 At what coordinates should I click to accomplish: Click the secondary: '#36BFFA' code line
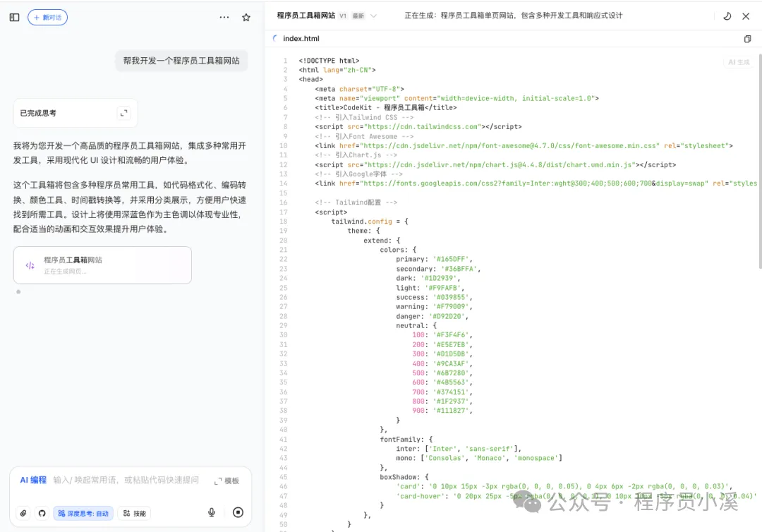pyautogui.click(x=438, y=269)
